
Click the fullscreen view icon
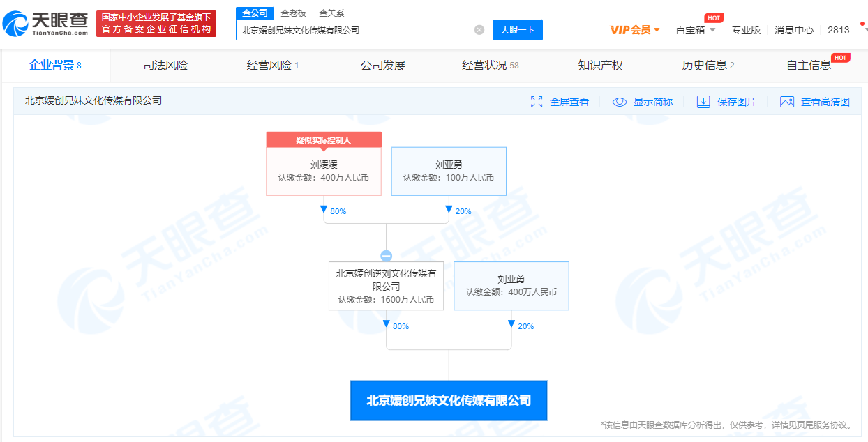(537, 102)
